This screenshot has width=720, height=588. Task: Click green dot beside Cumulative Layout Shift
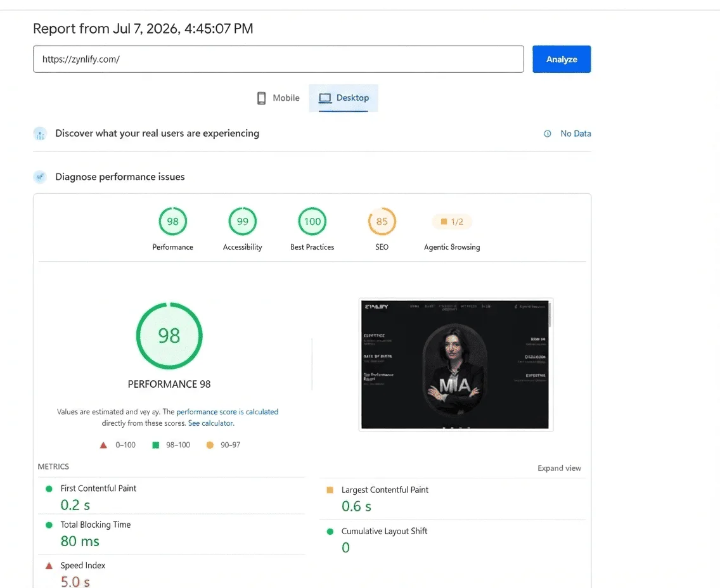tap(330, 532)
